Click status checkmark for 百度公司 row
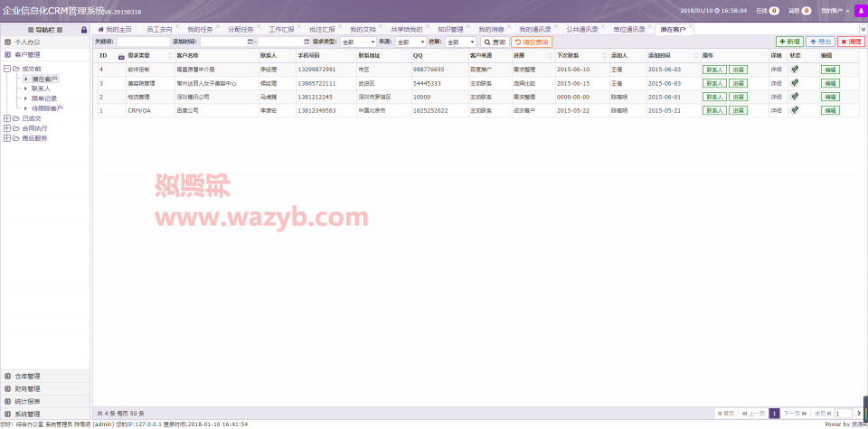Screen dimensions: 868x429 pos(795,110)
